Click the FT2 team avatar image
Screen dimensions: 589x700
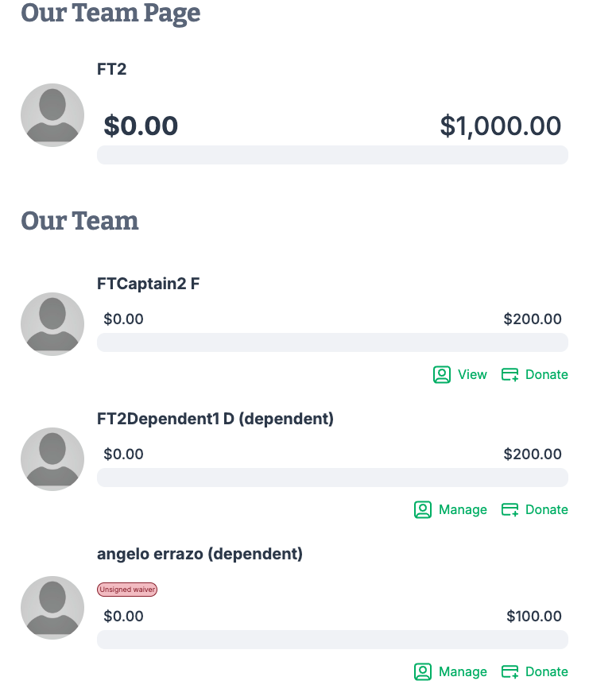point(52,115)
